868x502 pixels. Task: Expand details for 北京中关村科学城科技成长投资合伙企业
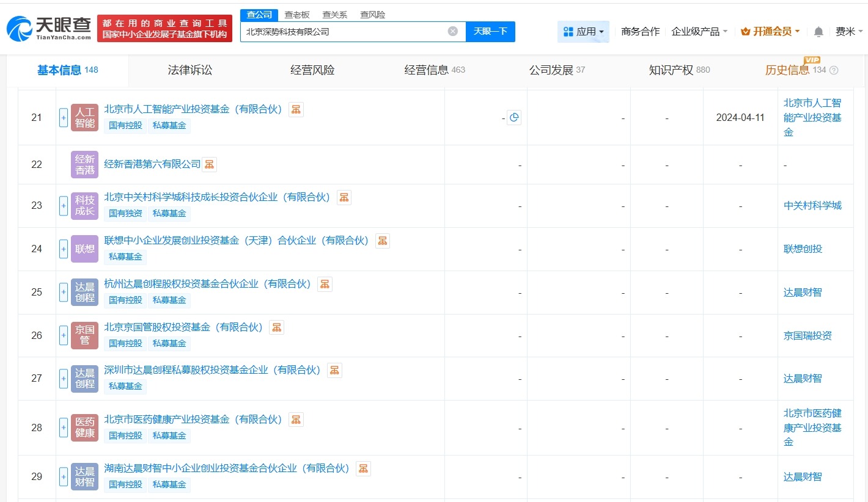pos(63,206)
